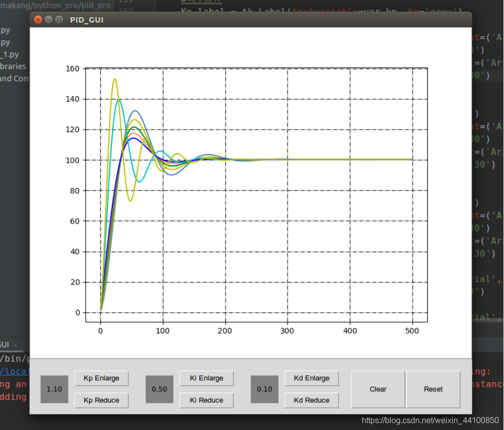Increase Ki with Ki Enlarge
This screenshot has width=504, height=430.
click(206, 378)
